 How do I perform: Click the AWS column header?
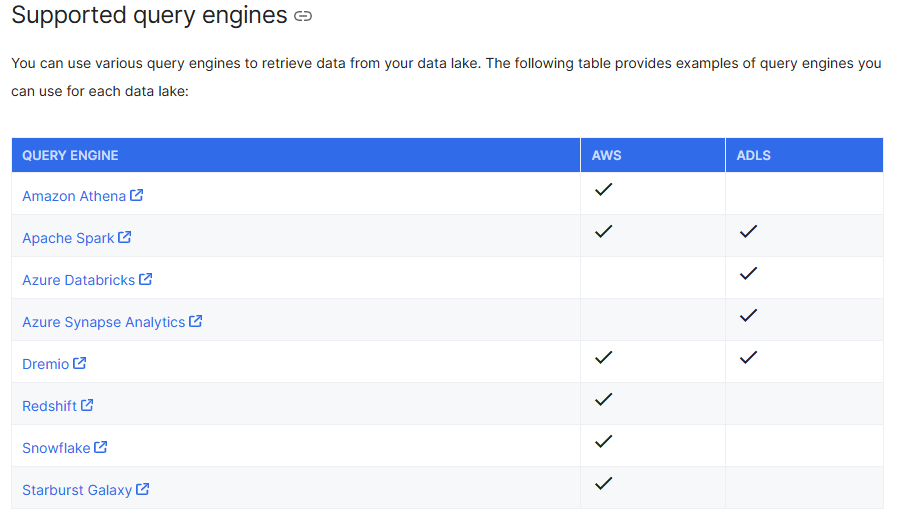(x=606, y=155)
